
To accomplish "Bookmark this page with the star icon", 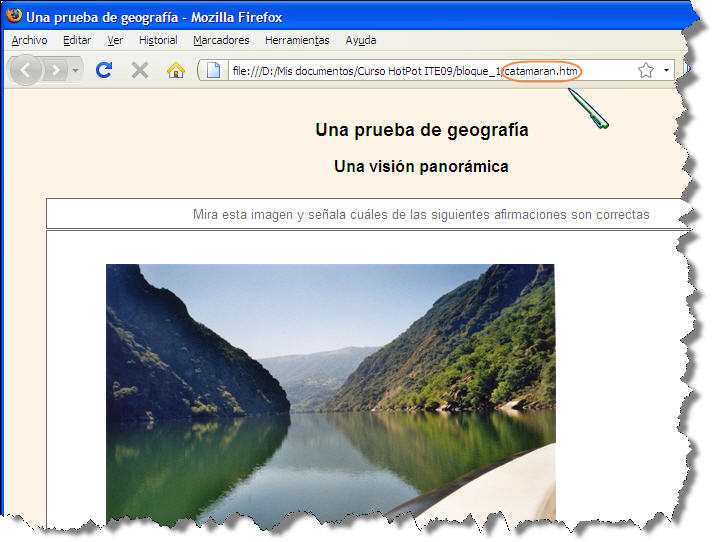I will pos(646,70).
